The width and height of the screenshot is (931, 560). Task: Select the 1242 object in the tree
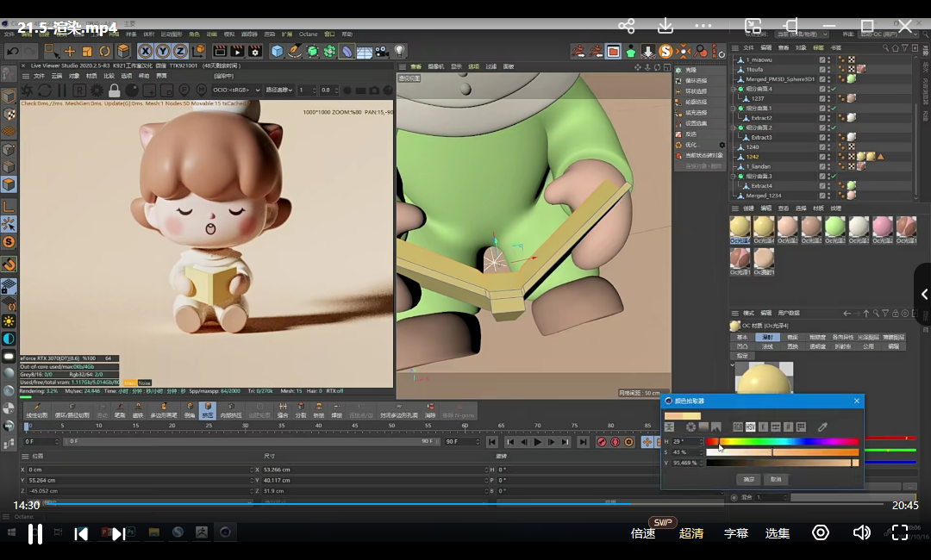[x=753, y=157]
